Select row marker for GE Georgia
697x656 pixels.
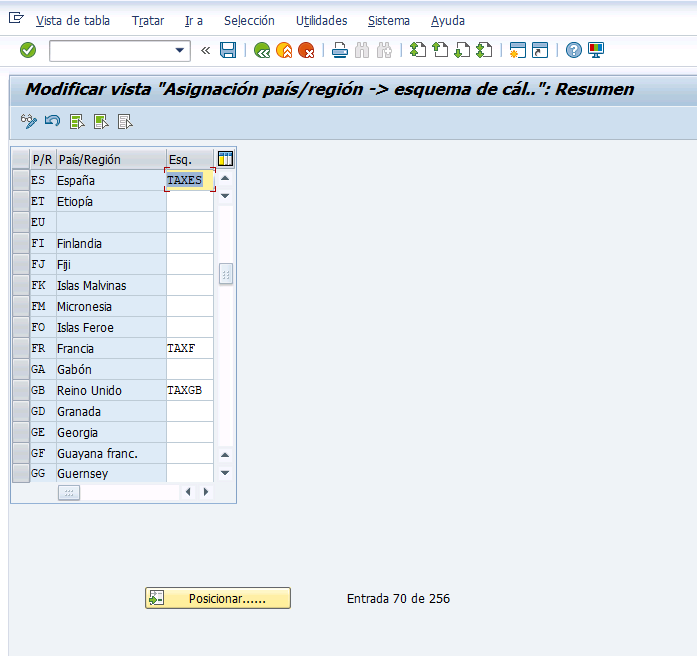point(21,432)
